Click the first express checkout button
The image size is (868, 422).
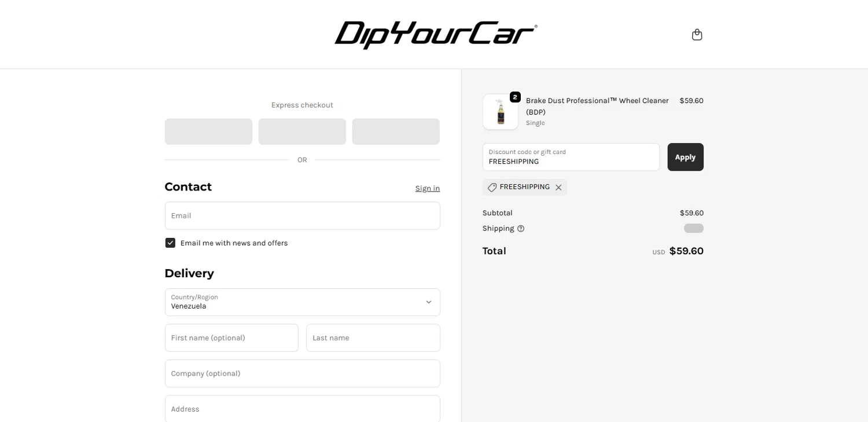click(208, 131)
